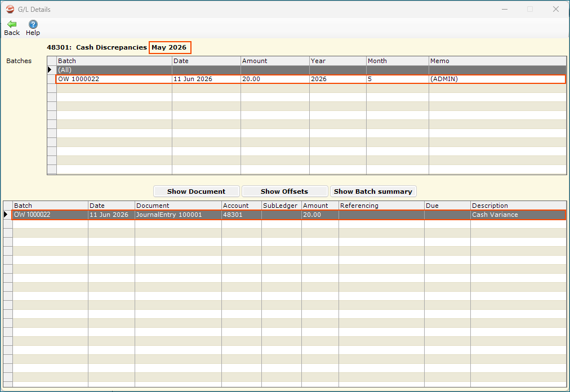570x392 pixels.
Task: Click the Amount column header in Batches grid
Action: click(275, 61)
